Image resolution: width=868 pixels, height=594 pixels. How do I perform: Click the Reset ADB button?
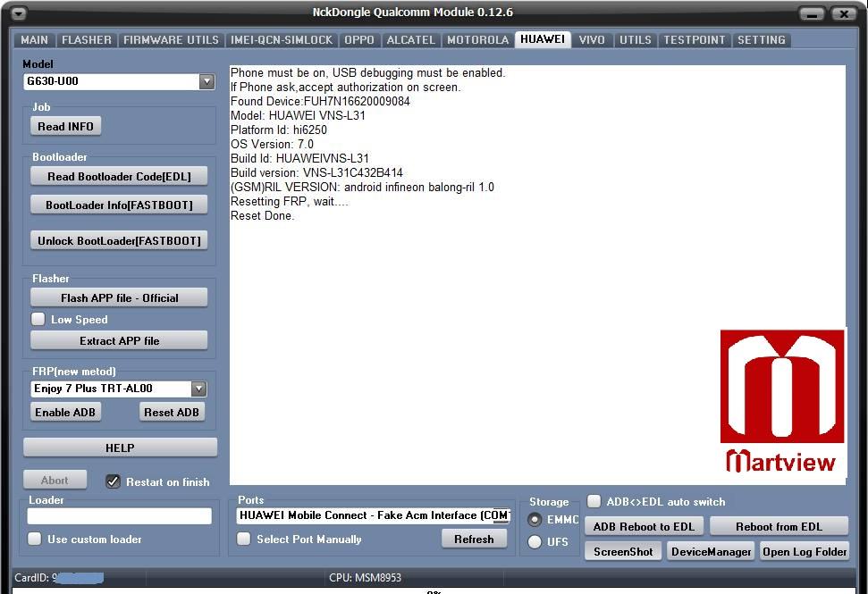point(172,412)
